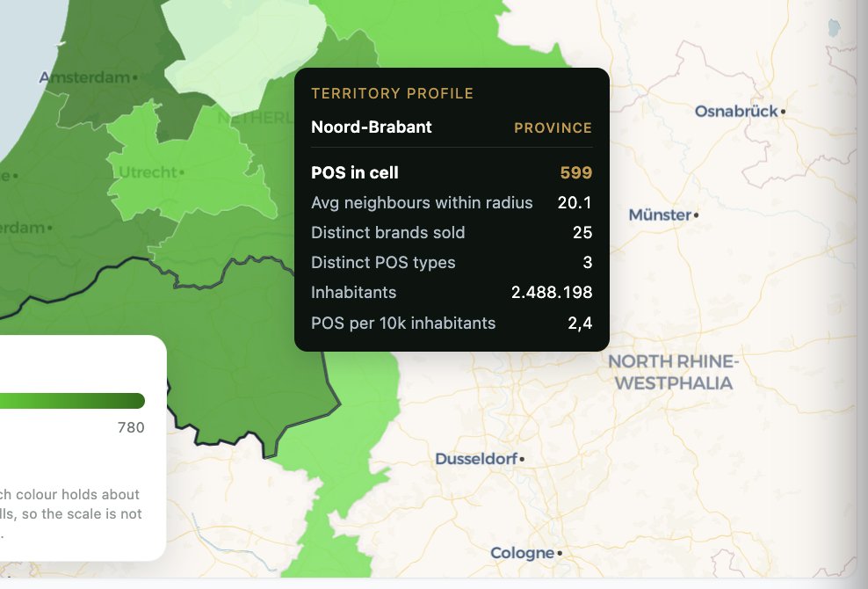This screenshot has width=868, height=589.
Task: Click the legend maximum value 780
Action: click(131, 428)
